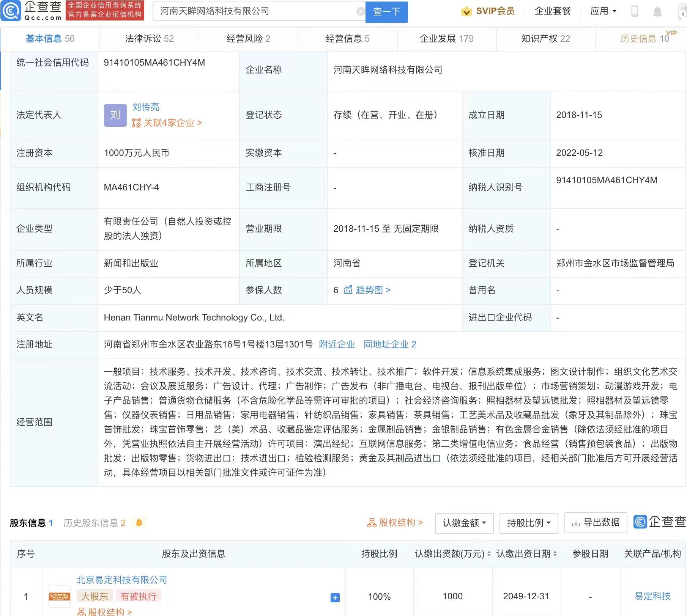Click registrar 郑州市金水区市场监督管理局
Viewport: 687px width, 616px height.
pyautogui.click(x=615, y=263)
